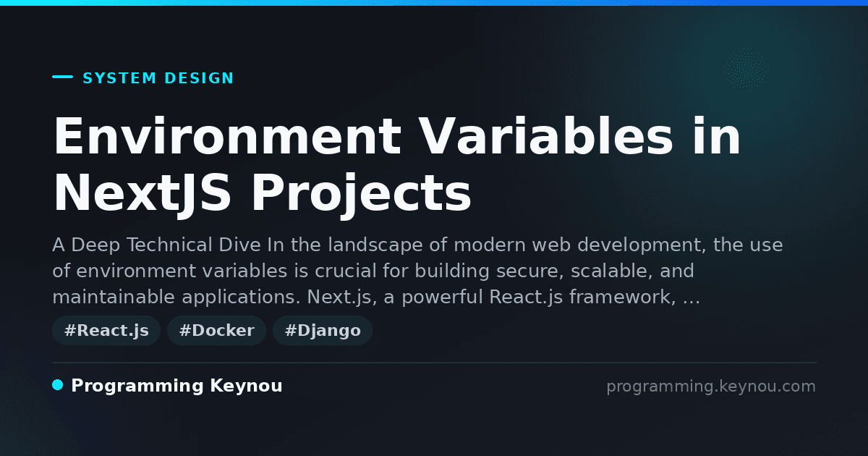Click the phrase A Deep Technical Dive
The image size is (868, 456).
tap(157, 245)
